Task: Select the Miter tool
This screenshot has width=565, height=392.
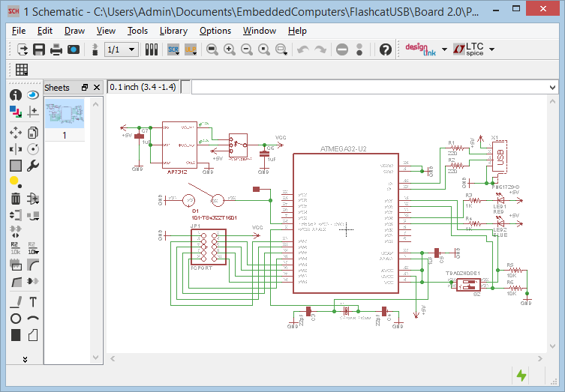Action: point(33,265)
